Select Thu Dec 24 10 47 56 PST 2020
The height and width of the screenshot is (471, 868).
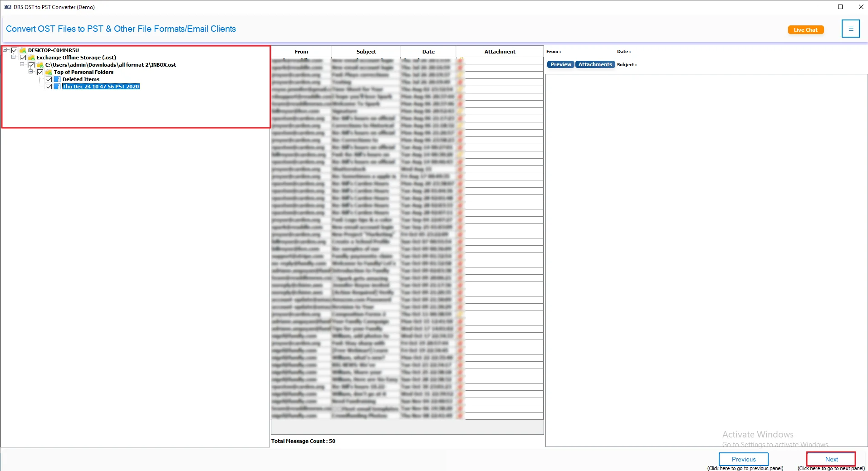[x=101, y=87]
